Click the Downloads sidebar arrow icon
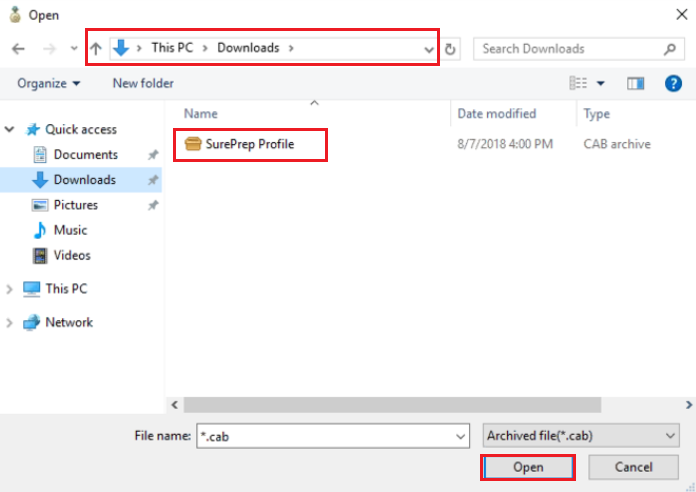 click(x=40, y=180)
